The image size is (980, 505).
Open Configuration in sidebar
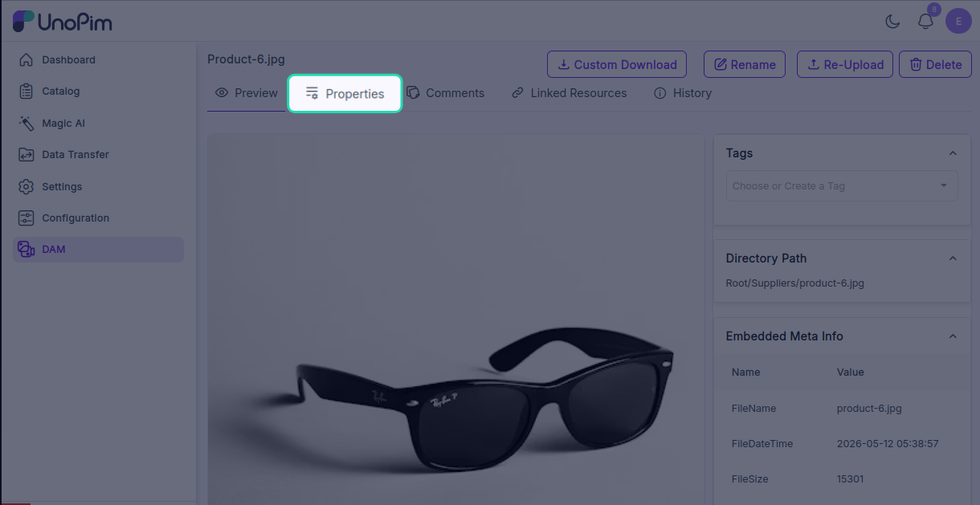98,218
